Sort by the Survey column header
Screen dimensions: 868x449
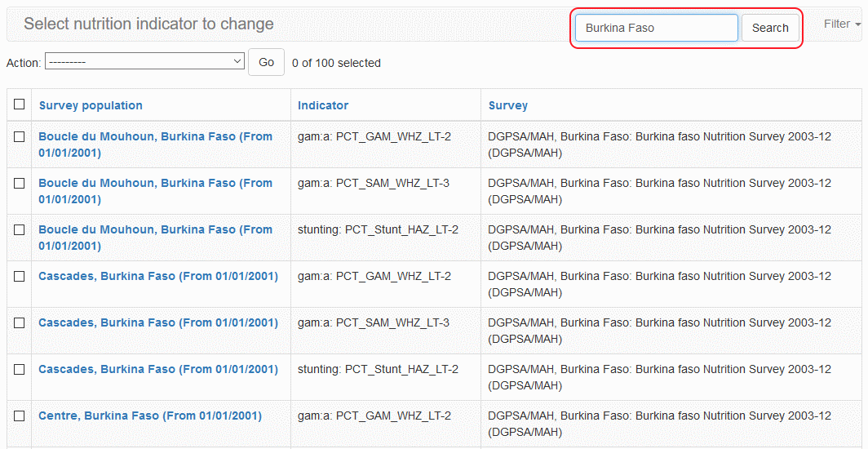[x=507, y=105]
